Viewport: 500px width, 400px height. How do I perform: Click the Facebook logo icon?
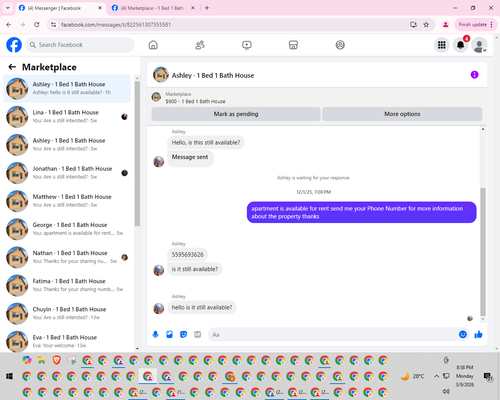(x=14, y=45)
